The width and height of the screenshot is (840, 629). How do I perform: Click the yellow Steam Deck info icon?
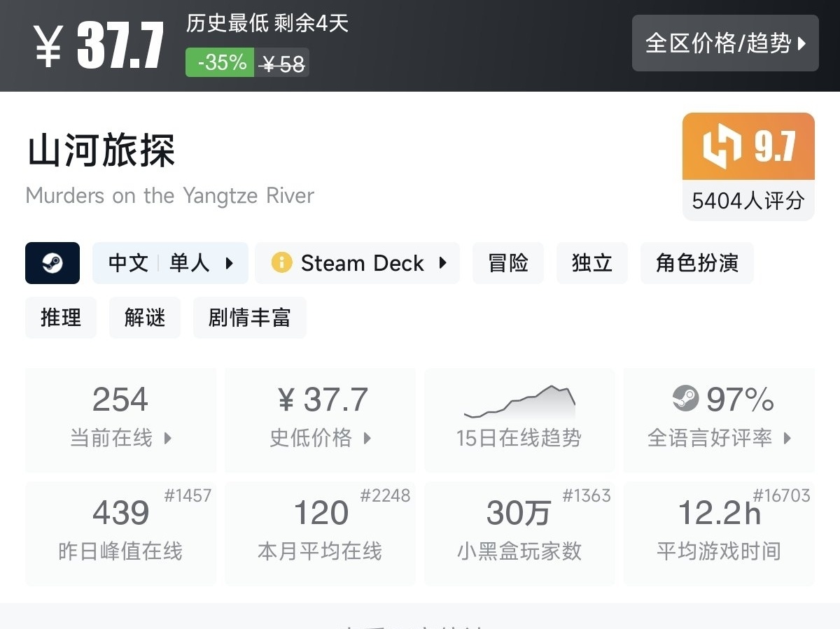281,263
